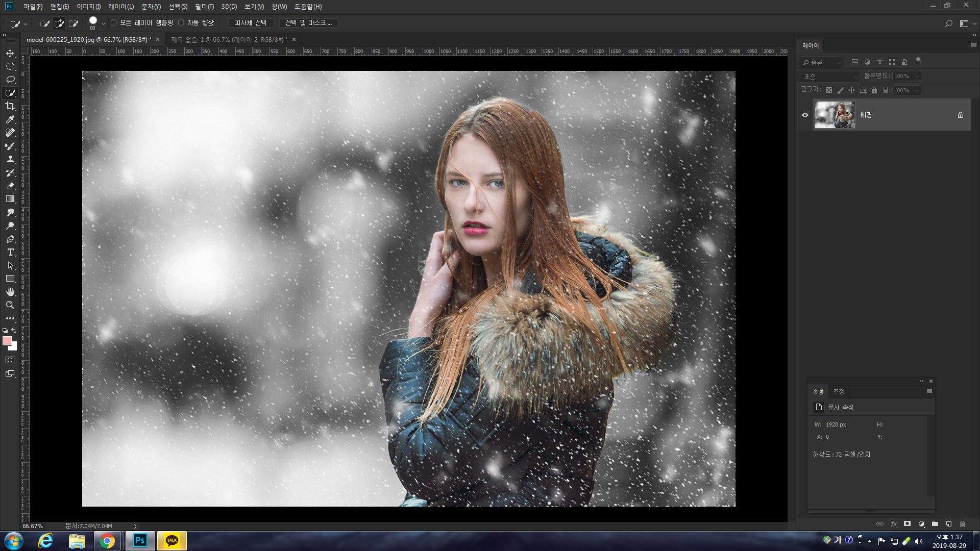Screen dimensions: 980x551
Task: Expand the brush size picker arrow
Action: [104, 23]
